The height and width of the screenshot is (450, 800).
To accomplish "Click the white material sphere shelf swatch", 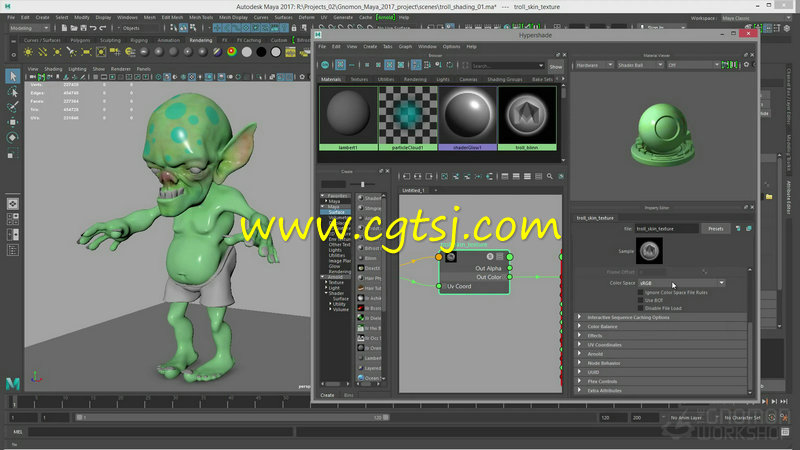I will (x=247, y=52).
